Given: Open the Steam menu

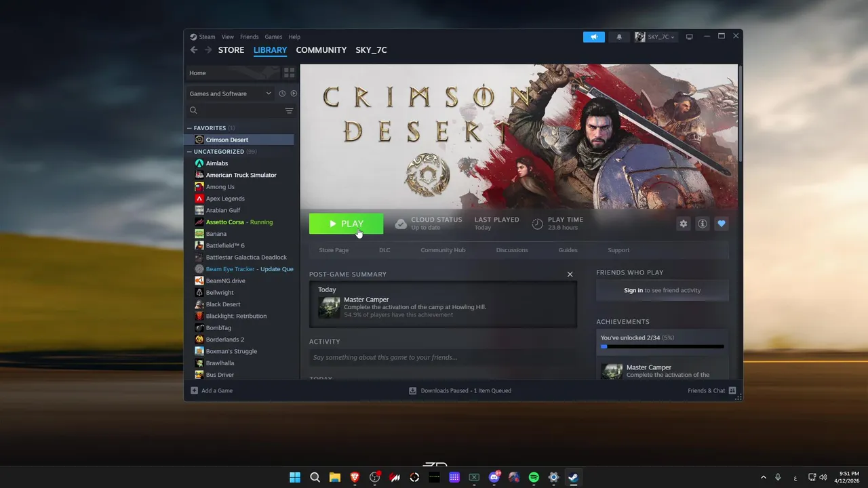Looking at the screenshot, I should 203,37.
